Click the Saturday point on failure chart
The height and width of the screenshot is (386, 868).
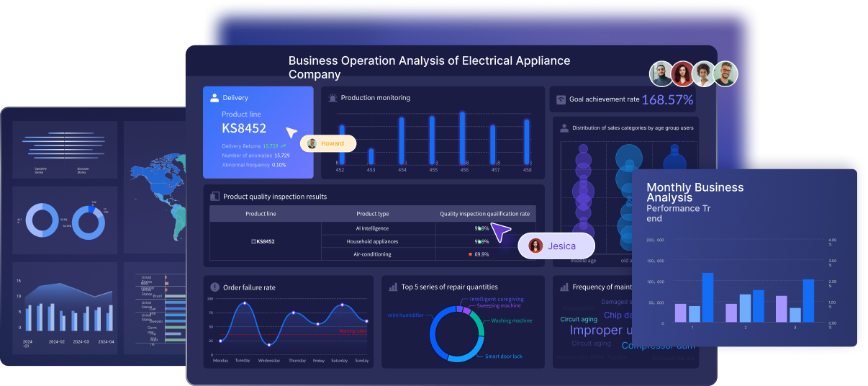(x=342, y=305)
